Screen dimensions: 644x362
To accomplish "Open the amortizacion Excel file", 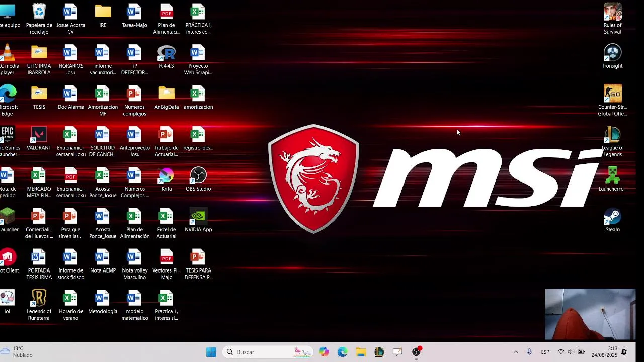I will [x=198, y=97].
